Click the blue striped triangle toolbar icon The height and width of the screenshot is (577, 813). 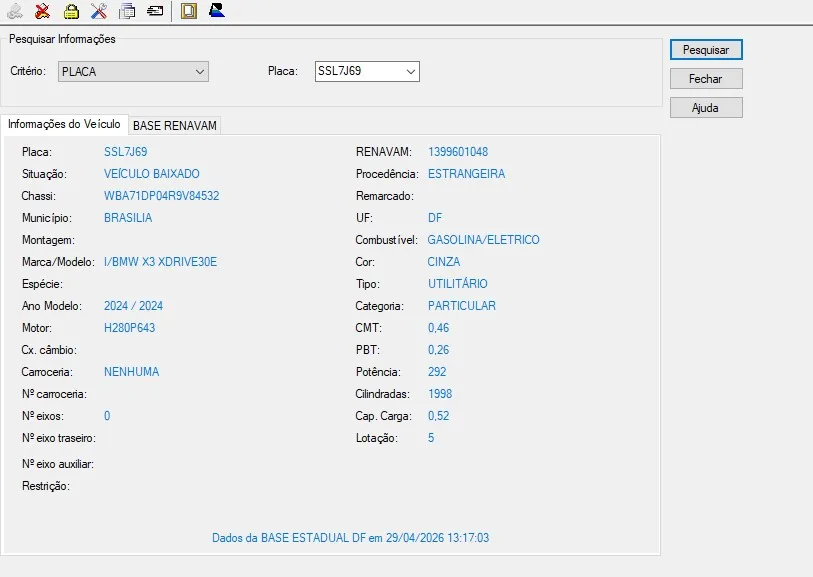217,10
